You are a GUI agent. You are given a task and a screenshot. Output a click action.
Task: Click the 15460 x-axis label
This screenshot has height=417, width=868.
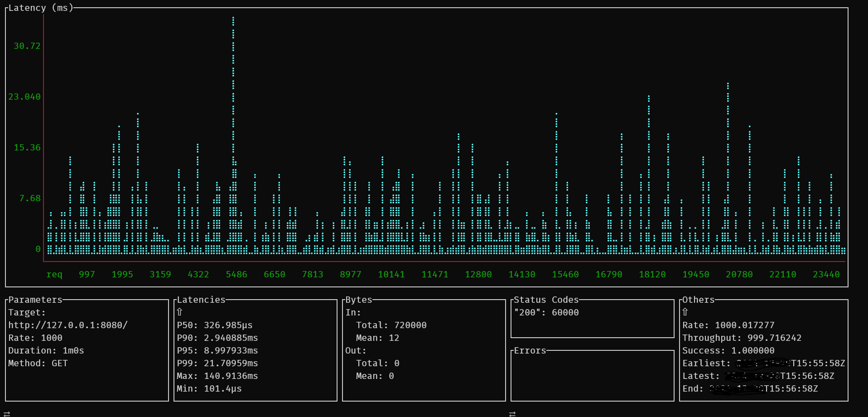click(x=565, y=274)
